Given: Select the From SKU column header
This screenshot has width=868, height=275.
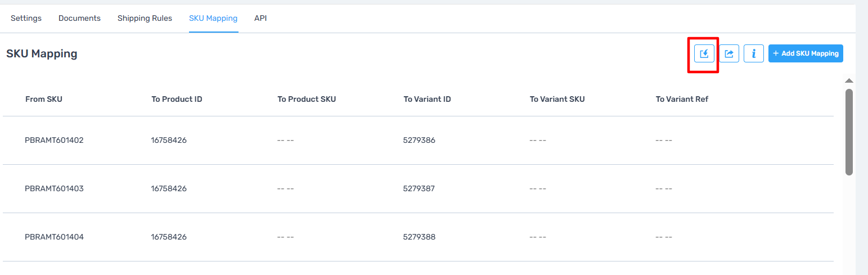Looking at the screenshot, I should 44,99.
